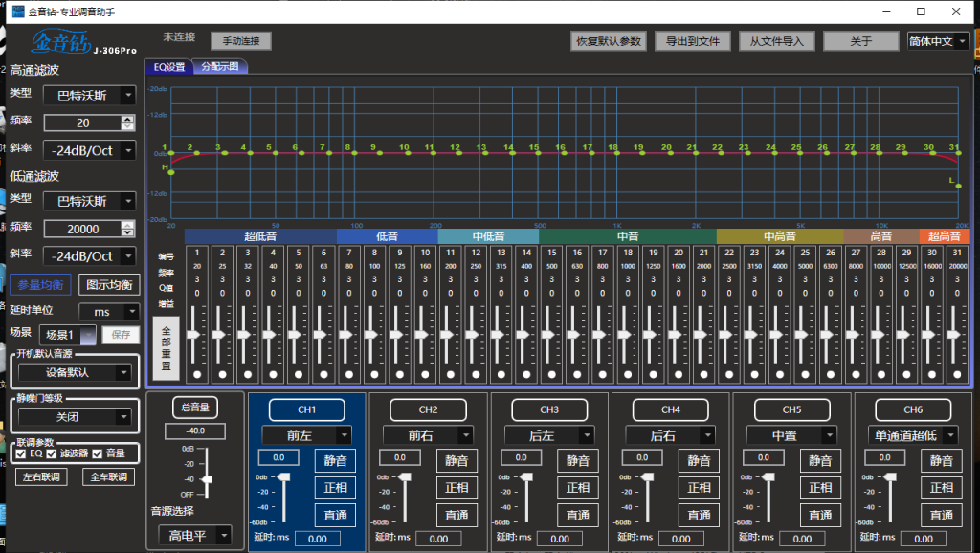Click EQ band 31 (20000Hz) fader handle
Image resolution: width=980 pixels, height=553 pixels.
[x=954, y=335]
